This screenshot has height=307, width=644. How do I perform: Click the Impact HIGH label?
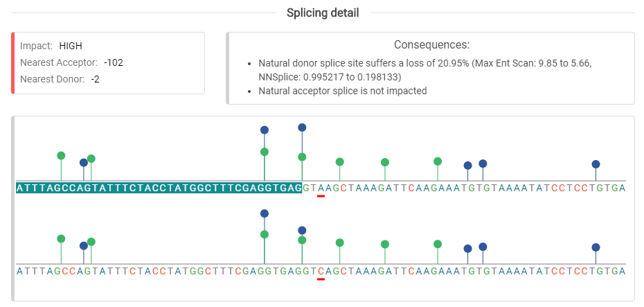coord(70,46)
